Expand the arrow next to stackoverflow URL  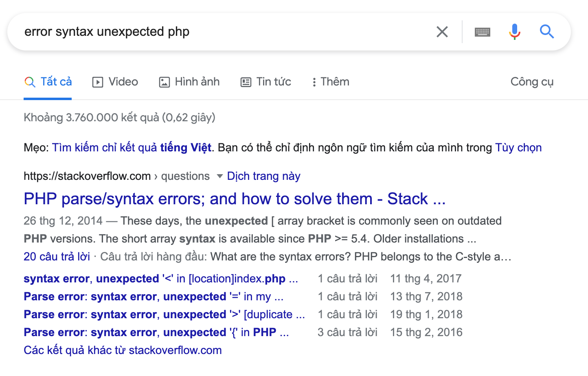pos(220,176)
